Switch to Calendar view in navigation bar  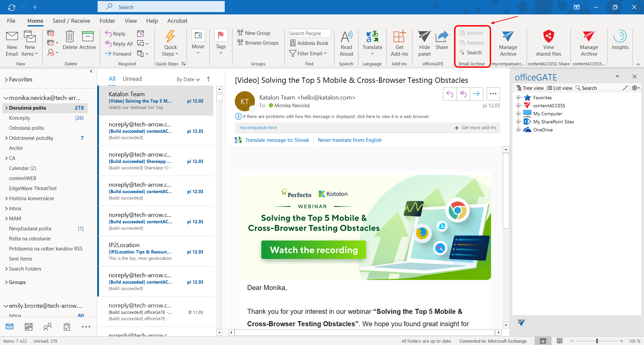coord(29,327)
